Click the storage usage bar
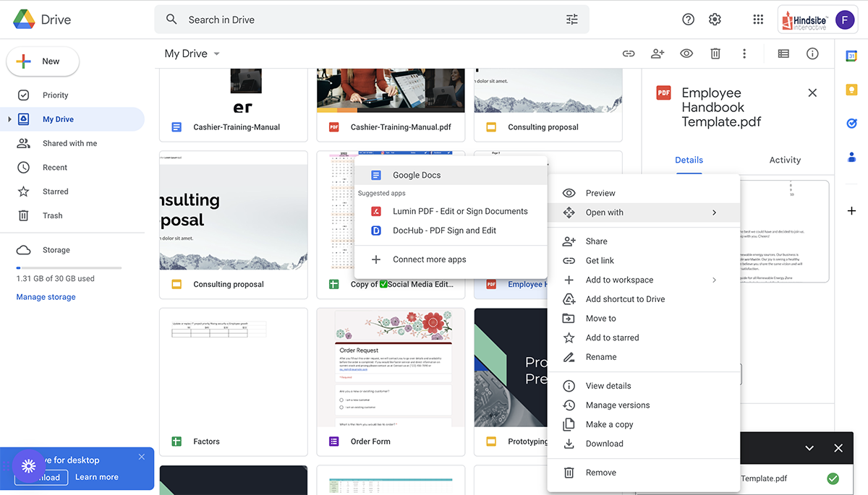Image resolution: width=868 pixels, height=495 pixels. pos(69,268)
